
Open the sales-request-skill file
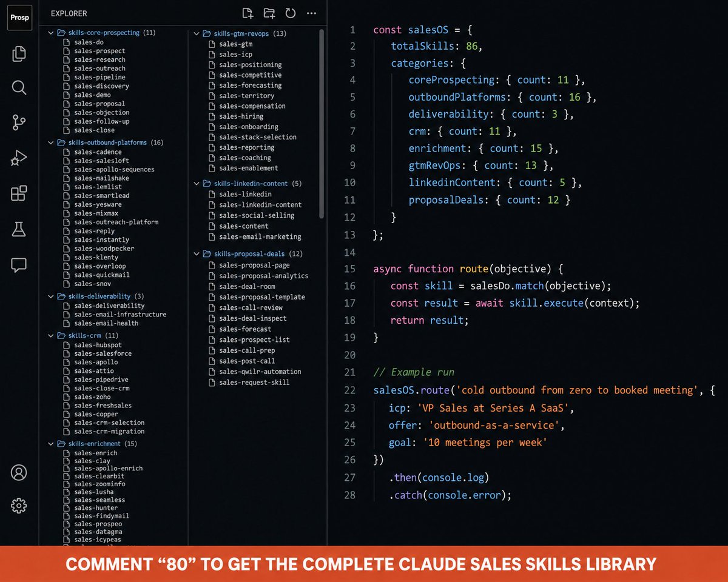coord(254,383)
